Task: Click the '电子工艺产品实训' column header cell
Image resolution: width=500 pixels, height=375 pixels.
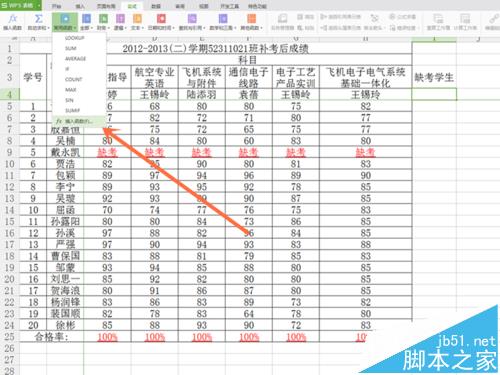Action: (x=296, y=77)
